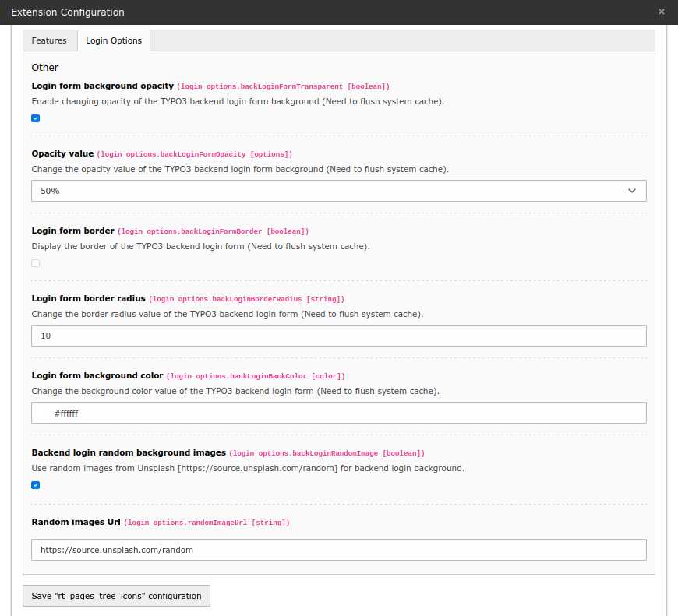Viewport: 678px width, 616px height.
Task: Uncheck Login form background opacity checkbox
Action: click(x=35, y=118)
